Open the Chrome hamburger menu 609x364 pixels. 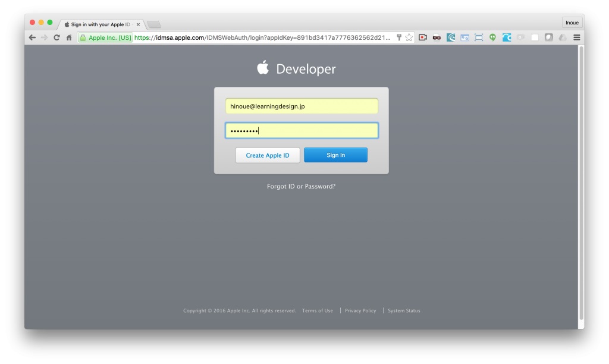click(577, 37)
